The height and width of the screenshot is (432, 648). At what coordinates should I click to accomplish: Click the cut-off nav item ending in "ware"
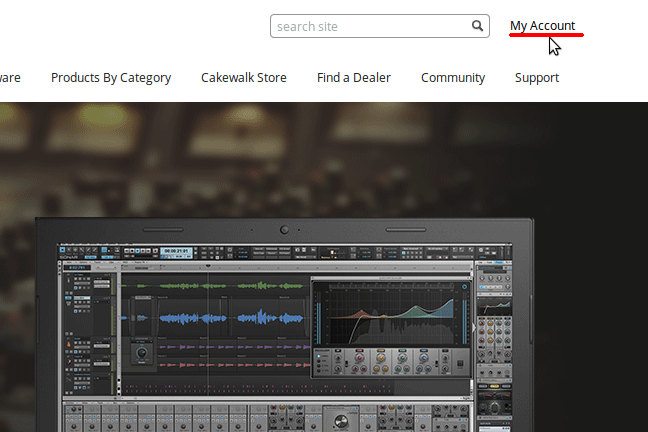click(9, 78)
